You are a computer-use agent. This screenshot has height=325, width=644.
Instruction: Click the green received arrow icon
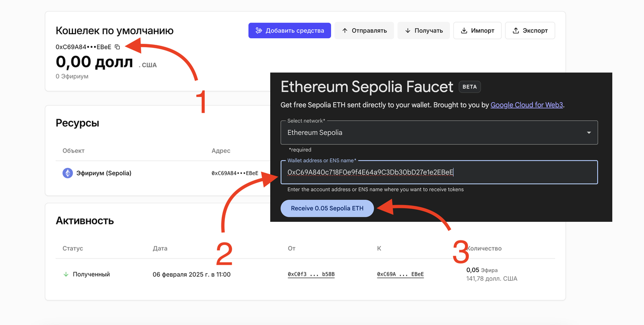click(65, 274)
